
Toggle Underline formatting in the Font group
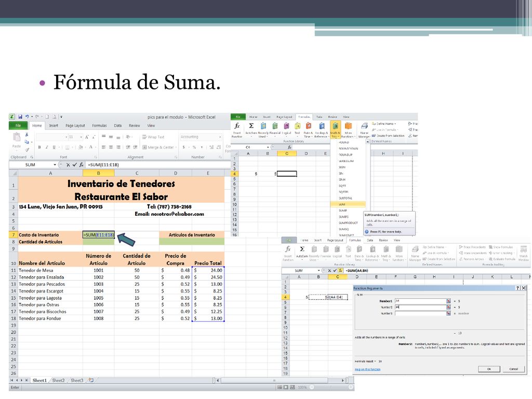click(x=54, y=147)
